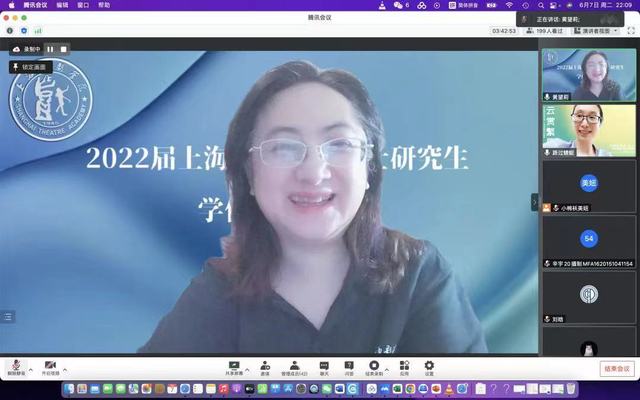Turn on video with camera icon
Image resolution: width=640 pixels, height=400 pixels.
click(50, 366)
